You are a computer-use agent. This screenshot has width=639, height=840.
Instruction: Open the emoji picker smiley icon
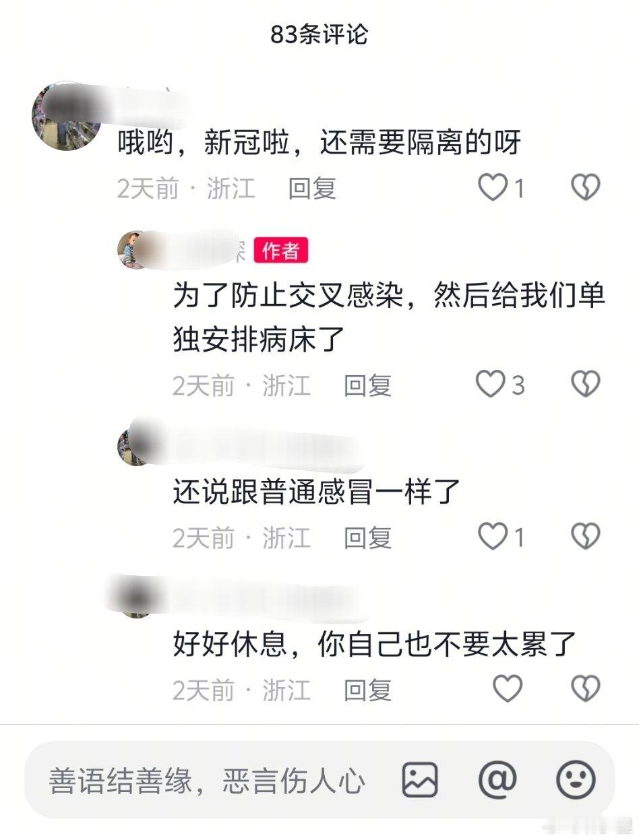click(576, 780)
